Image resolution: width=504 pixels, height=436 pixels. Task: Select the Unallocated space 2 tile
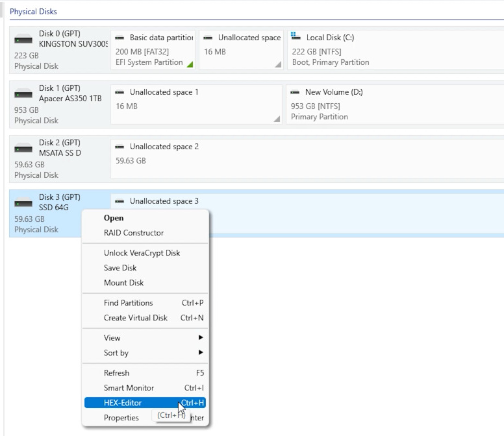[307, 159]
